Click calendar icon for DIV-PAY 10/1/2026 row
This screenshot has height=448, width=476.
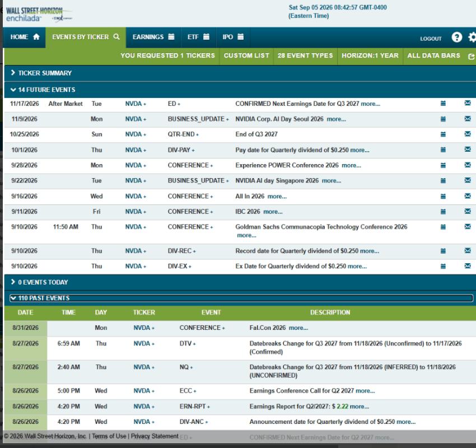(443, 150)
